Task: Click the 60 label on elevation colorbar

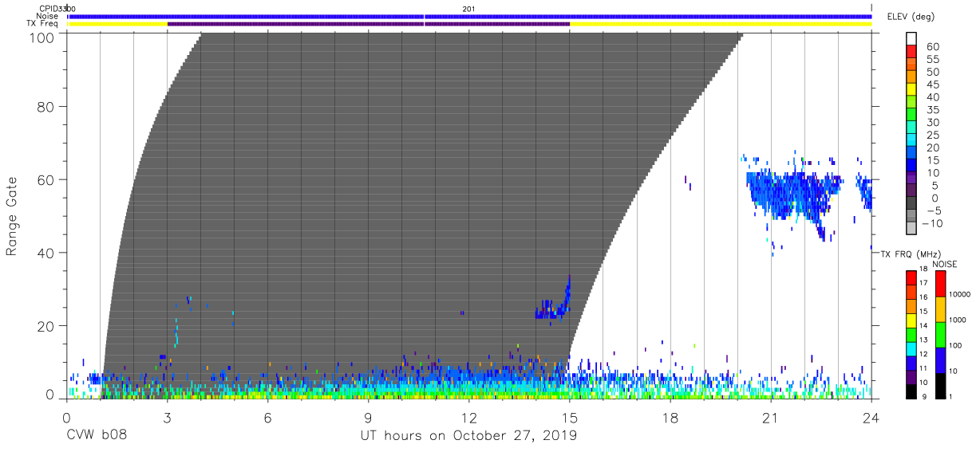Action: (932, 46)
